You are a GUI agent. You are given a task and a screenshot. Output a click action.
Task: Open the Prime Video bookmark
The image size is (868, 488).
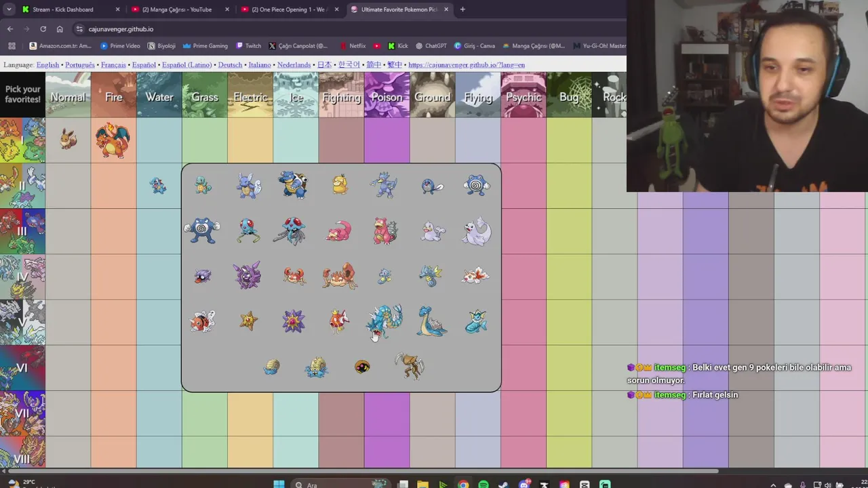(x=120, y=46)
